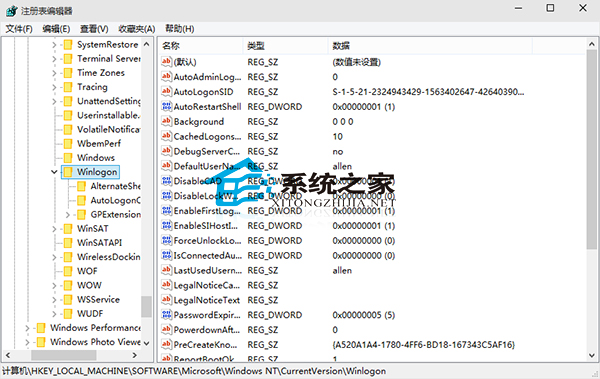Click tree pane scroll up arrow
The height and width of the screenshot is (379, 600).
pos(147,44)
